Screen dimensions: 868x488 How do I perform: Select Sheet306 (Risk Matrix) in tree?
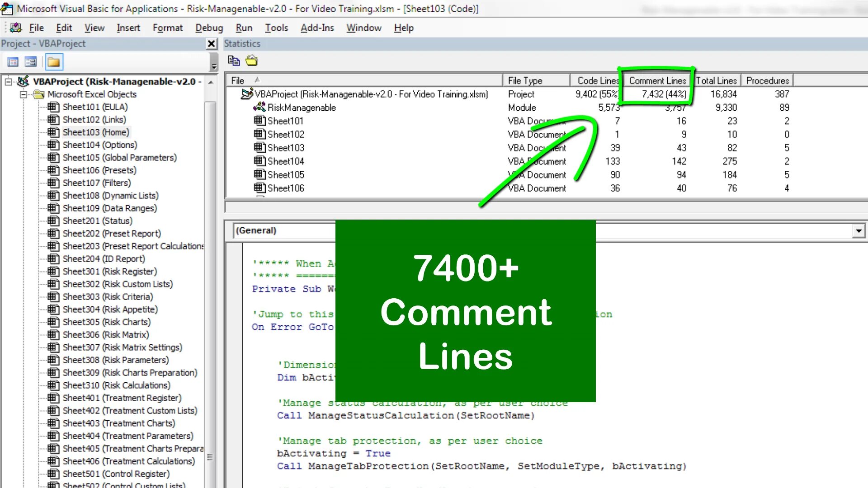point(105,335)
